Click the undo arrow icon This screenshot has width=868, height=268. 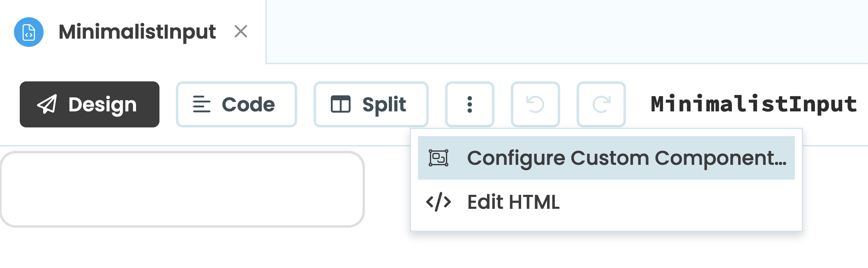click(x=535, y=104)
